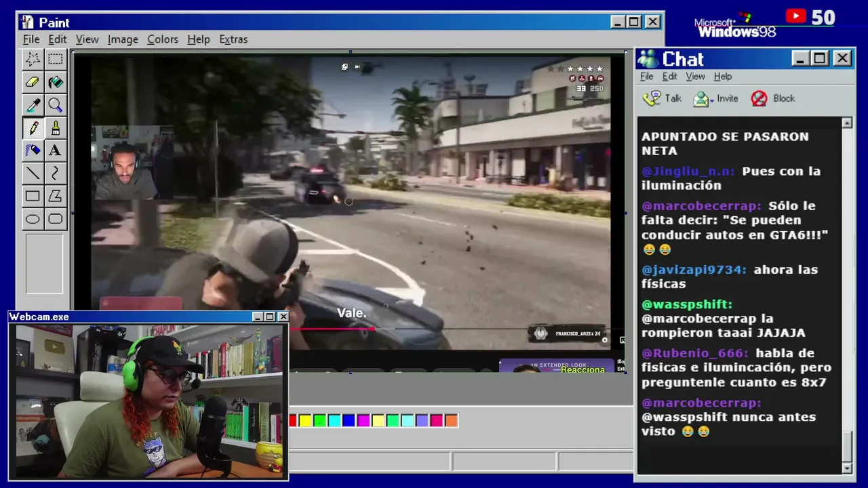Click the Paint title bar app icon
Viewport: 868px width, 488px height.
coord(26,22)
